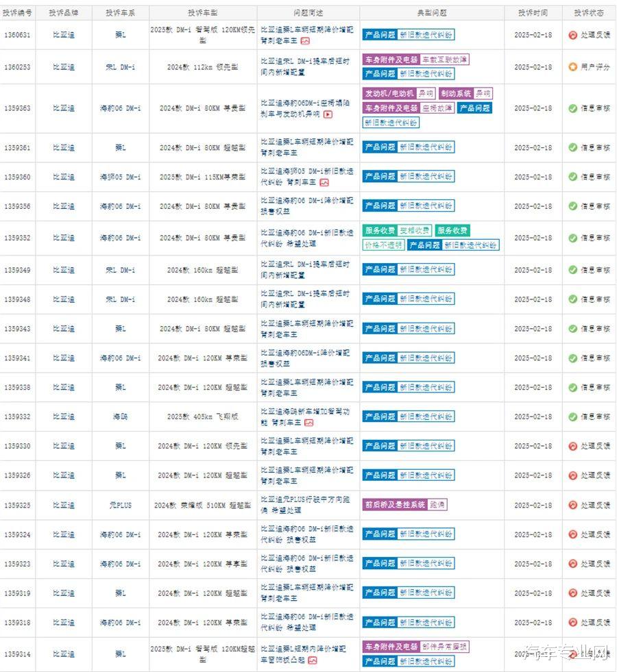Click red feedback icon in row 1359330
Viewport: 617px width, 672px height.
point(572,446)
